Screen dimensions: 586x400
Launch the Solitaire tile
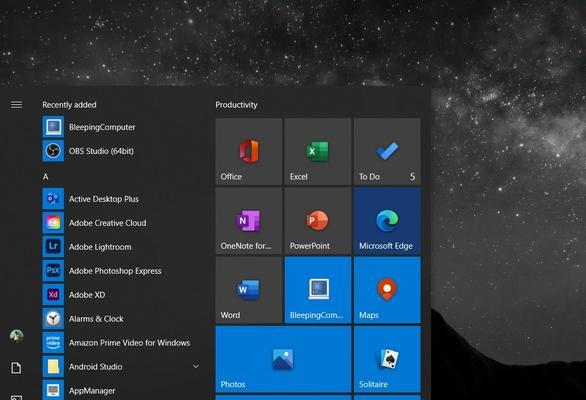click(x=387, y=359)
